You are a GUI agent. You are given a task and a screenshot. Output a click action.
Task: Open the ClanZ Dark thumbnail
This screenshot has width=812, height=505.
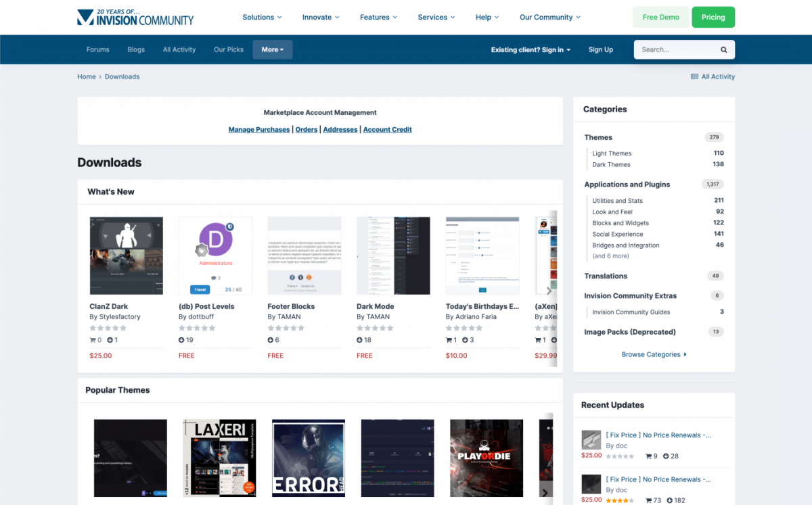click(x=127, y=256)
